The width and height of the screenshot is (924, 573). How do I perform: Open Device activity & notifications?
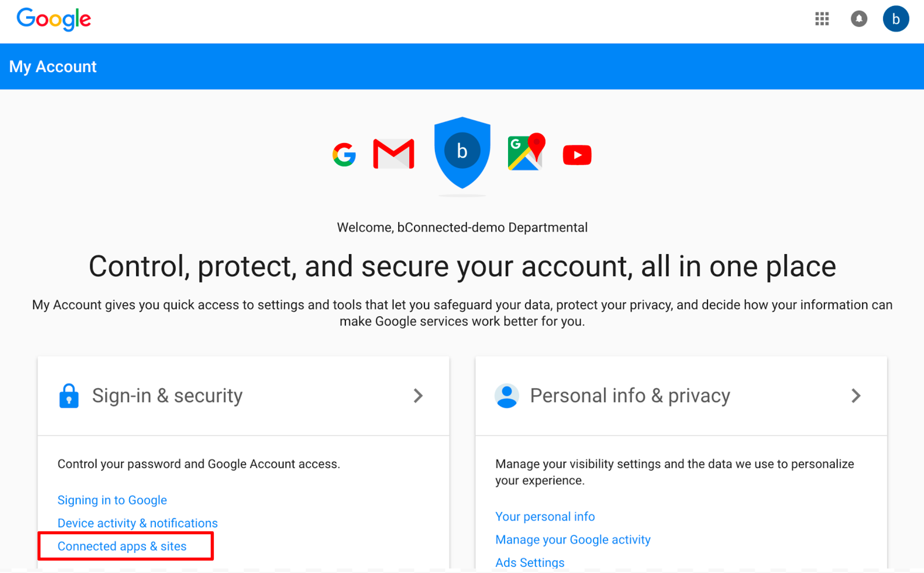(137, 523)
